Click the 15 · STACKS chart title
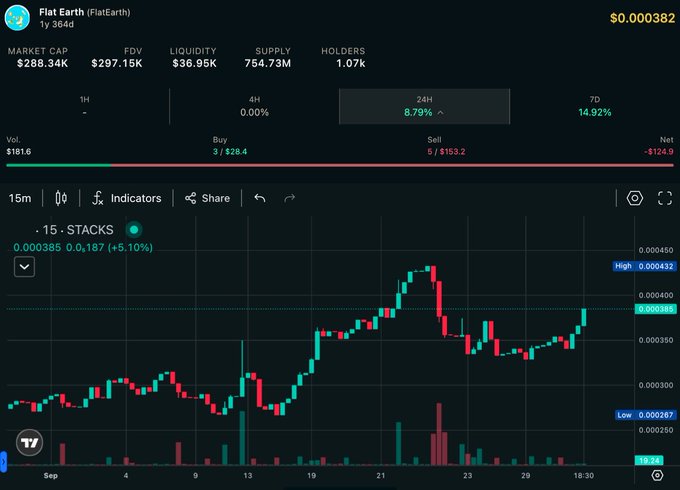 pos(75,230)
